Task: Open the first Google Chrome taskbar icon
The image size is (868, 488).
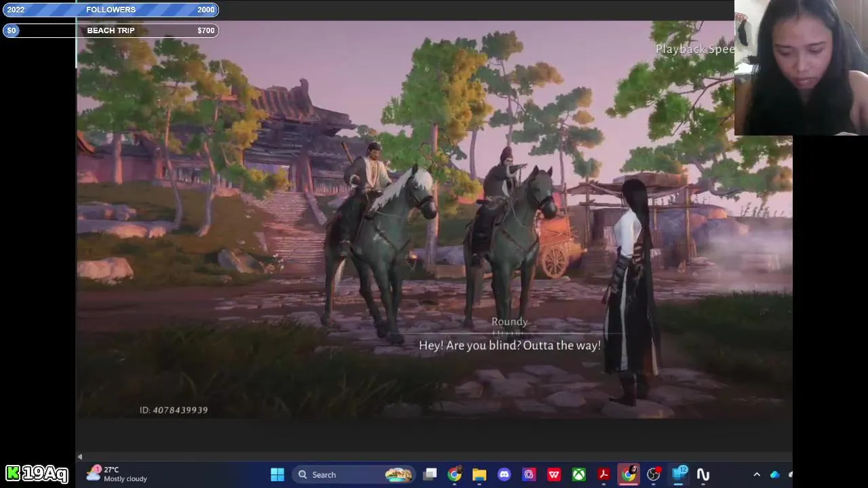Action: pyautogui.click(x=455, y=474)
